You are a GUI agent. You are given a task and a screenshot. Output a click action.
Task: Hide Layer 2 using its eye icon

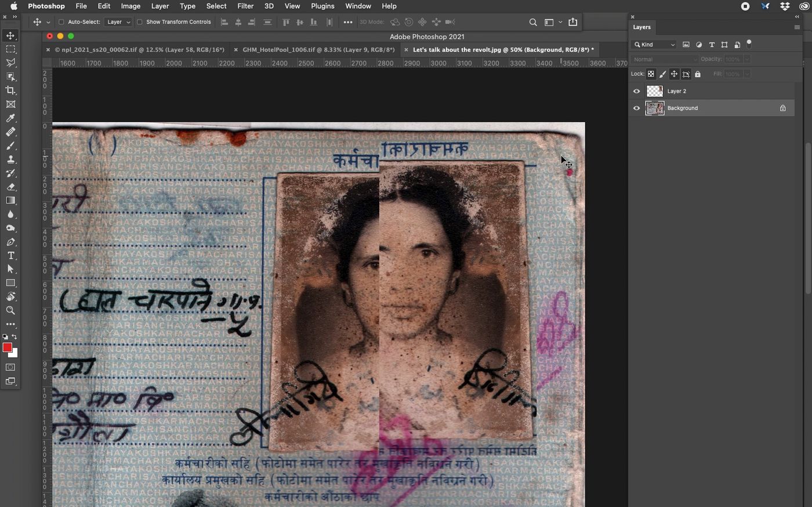[x=636, y=91]
